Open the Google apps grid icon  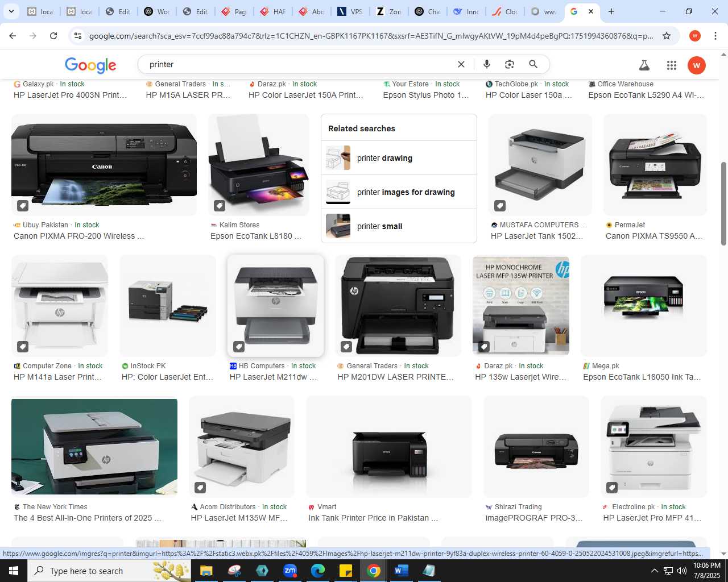pos(672,65)
